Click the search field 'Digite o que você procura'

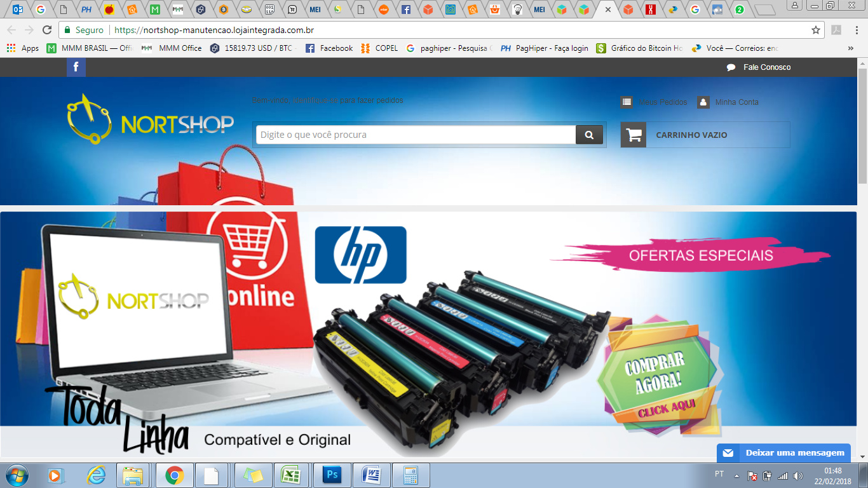(x=416, y=135)
